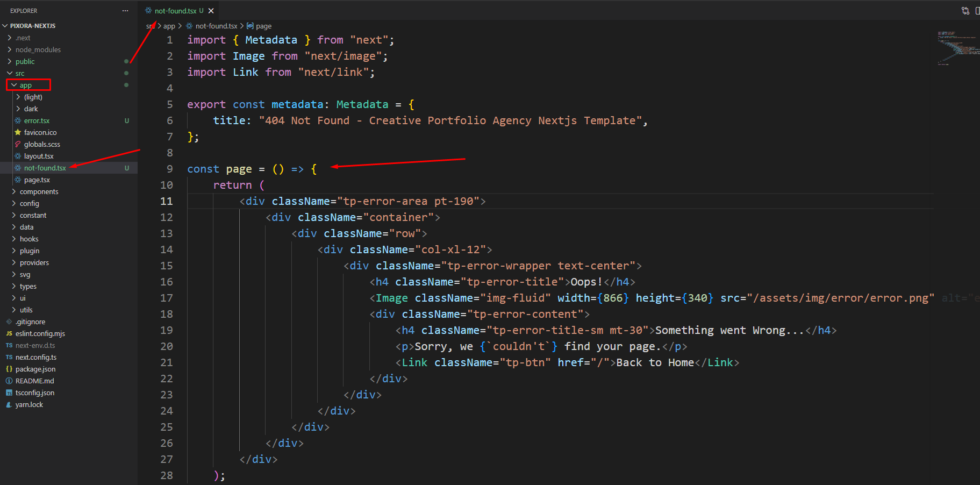Expand the types folder
The image size is (980, 485).
14,286
